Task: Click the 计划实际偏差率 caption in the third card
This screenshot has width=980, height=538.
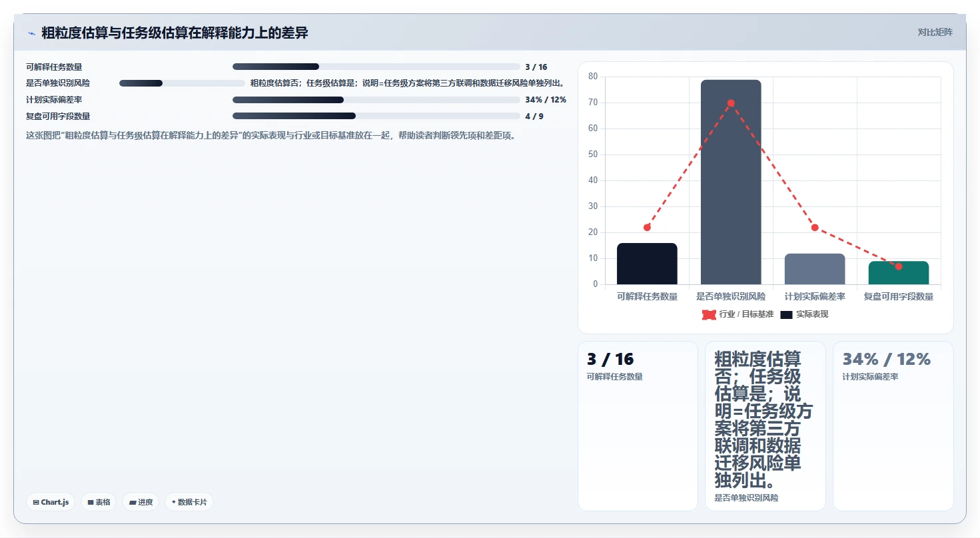Action: 870,377
